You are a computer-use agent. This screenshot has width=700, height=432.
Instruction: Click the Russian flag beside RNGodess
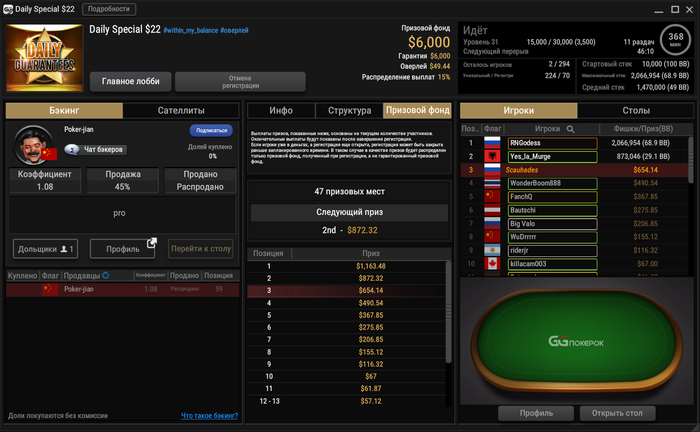point(492,143)
